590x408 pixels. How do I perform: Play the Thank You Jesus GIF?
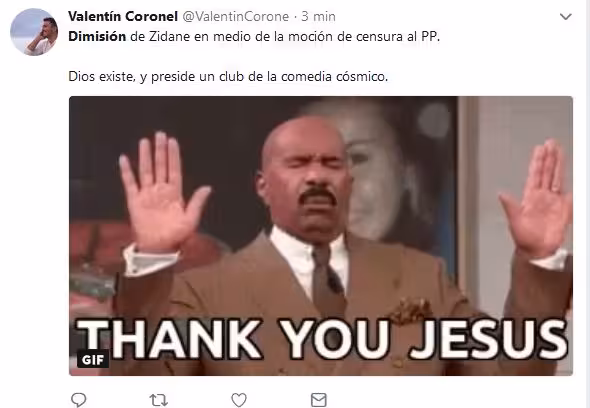pyautogui.click(x=321, y=236)
